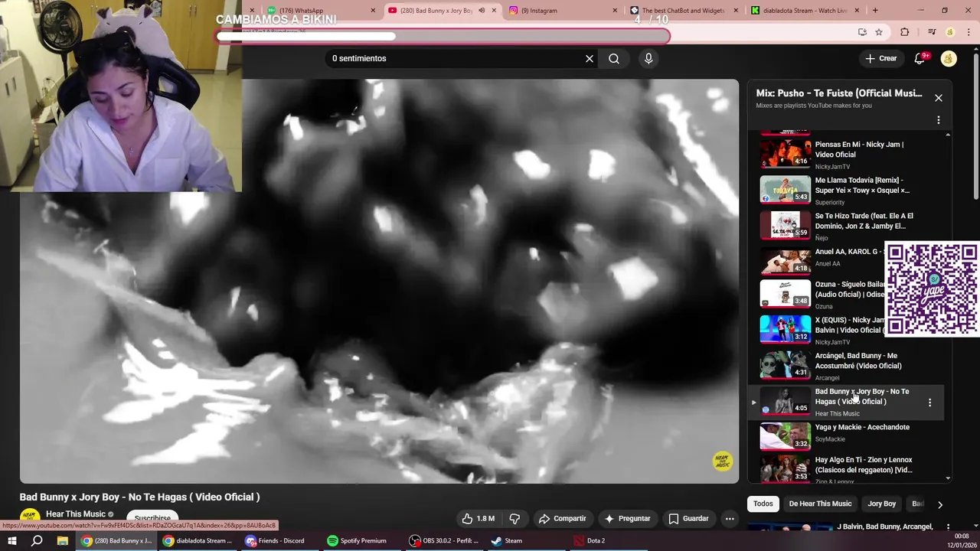This screenshot has height=551, width=980.
Task: Click the YouTube search magnifier icon
Action: tap(614, 58)
